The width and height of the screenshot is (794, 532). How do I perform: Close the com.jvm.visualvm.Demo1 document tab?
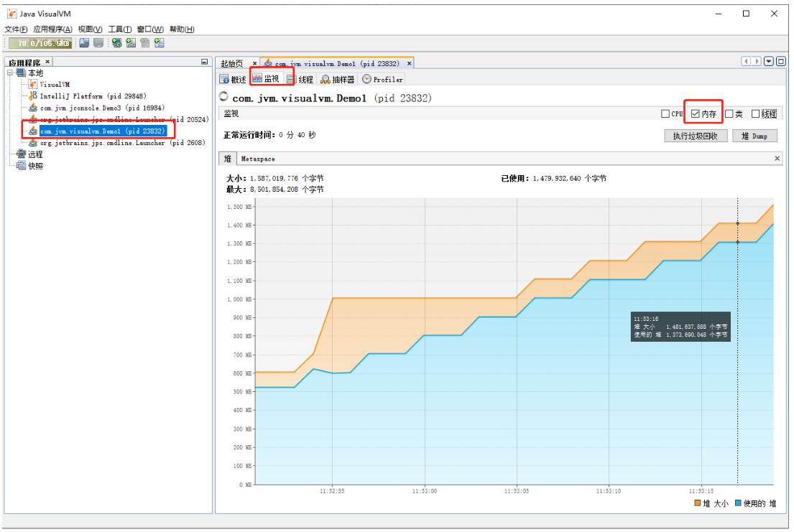tap(409, 64)
